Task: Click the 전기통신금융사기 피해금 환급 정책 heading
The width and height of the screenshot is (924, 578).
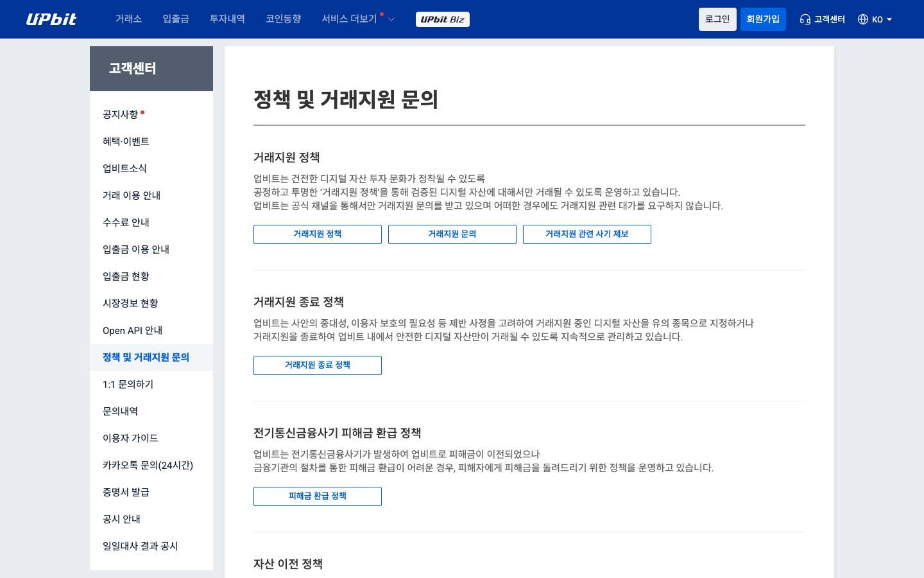Action: [338, 433]
